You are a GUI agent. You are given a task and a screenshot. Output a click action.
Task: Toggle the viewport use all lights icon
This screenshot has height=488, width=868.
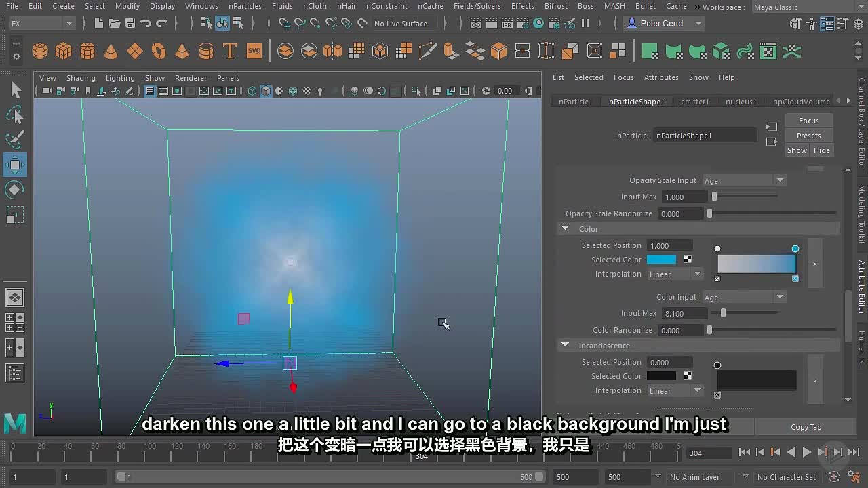(x=320, y=91)
